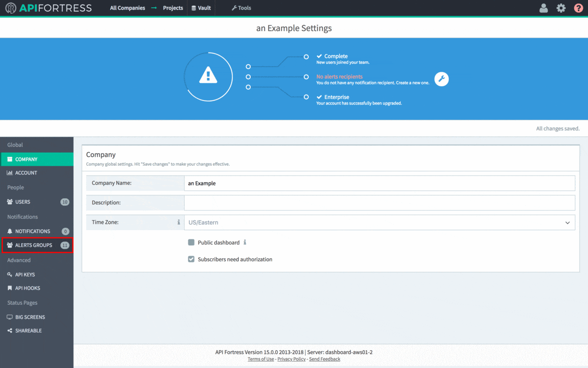Open the Tools menu
Viewport: 588px width, 368px height.
click(x=241, y=8)
